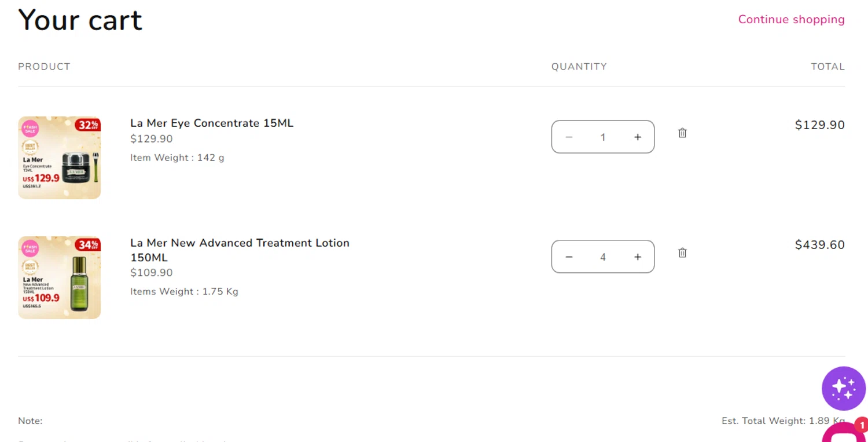
Task: Open the purple sparkle assistant button
Action: pos(843,388)
